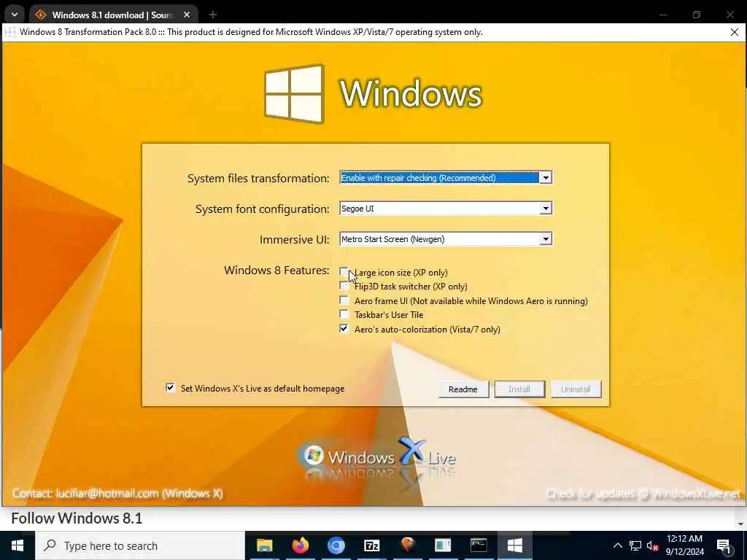Screen dimensions: 747x560
Task: Select the Windows 8.1 download browser tab
Action: coord(112,15)
